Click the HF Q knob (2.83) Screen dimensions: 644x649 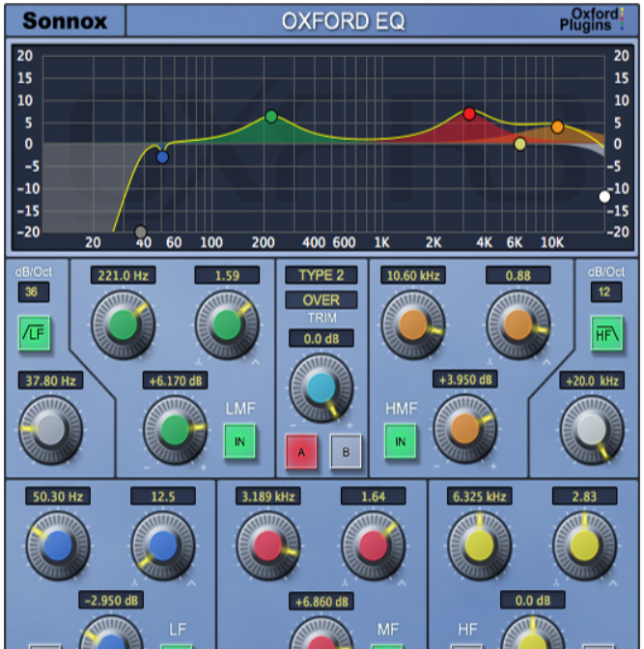[x=584, y=546]
